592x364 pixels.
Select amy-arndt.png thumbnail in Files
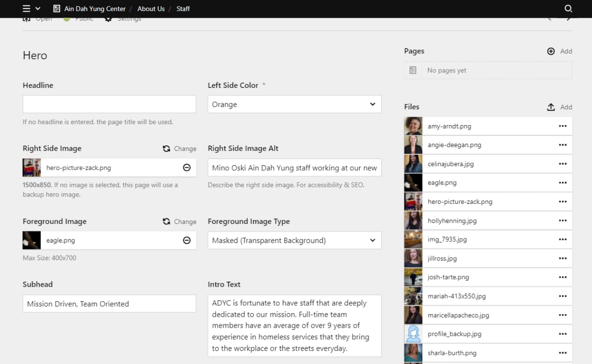click(x=413, y=126)
